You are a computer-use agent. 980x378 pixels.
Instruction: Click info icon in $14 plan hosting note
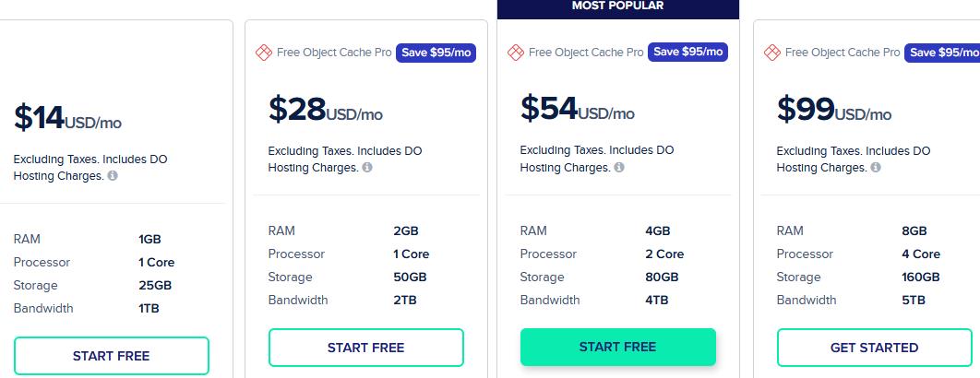click(113, 176)
